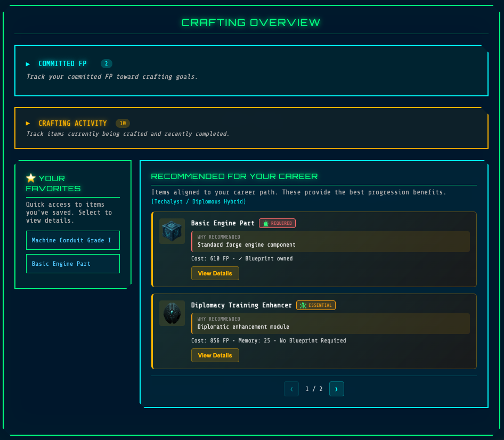Open details for Diplomacy Training Enhancer
This screenshot has width=504, height=440.
click(x=215, y=355)
